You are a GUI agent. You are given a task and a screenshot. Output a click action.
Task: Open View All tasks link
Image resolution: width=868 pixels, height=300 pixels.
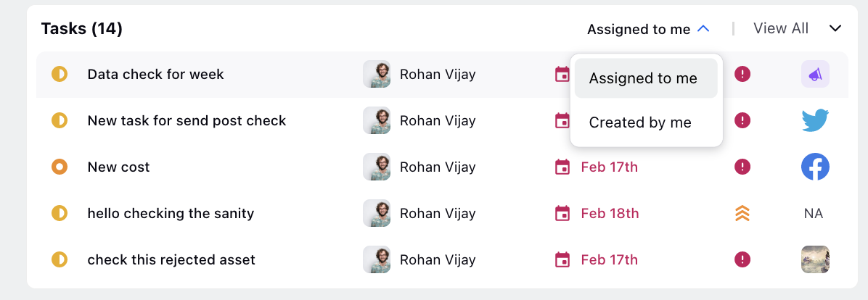click(780, 28)
